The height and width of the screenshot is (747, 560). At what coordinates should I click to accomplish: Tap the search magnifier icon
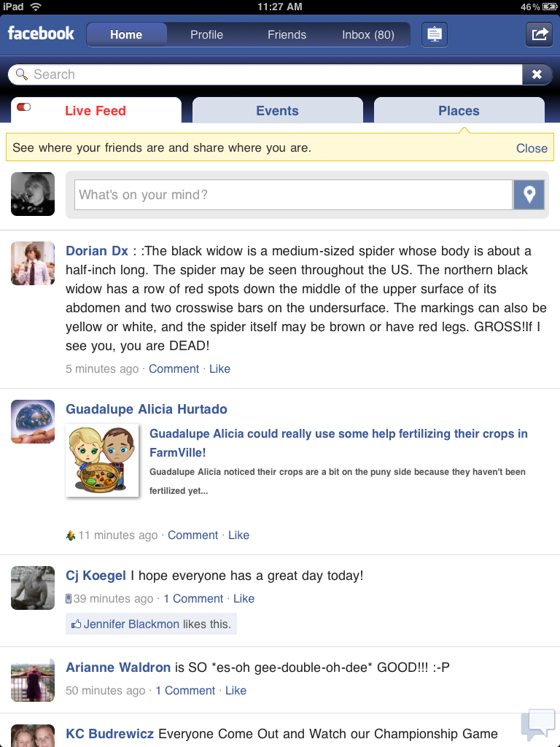tap(22, 74)
